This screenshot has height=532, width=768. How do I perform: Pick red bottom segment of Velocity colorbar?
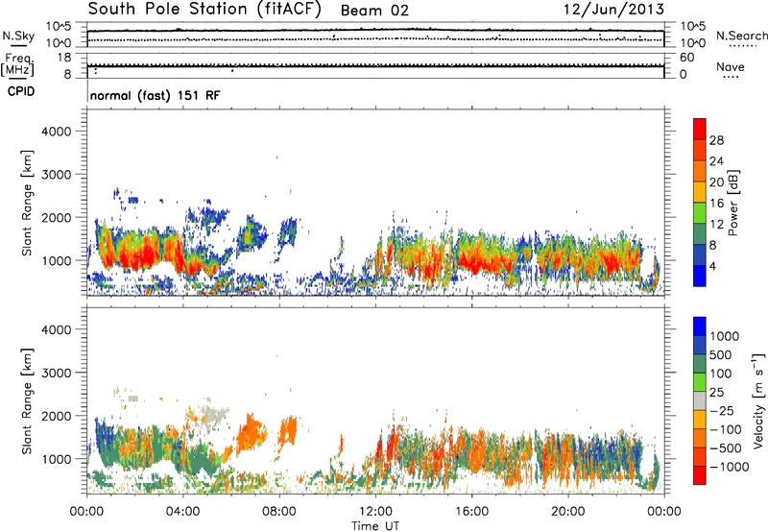click(700, 475)
